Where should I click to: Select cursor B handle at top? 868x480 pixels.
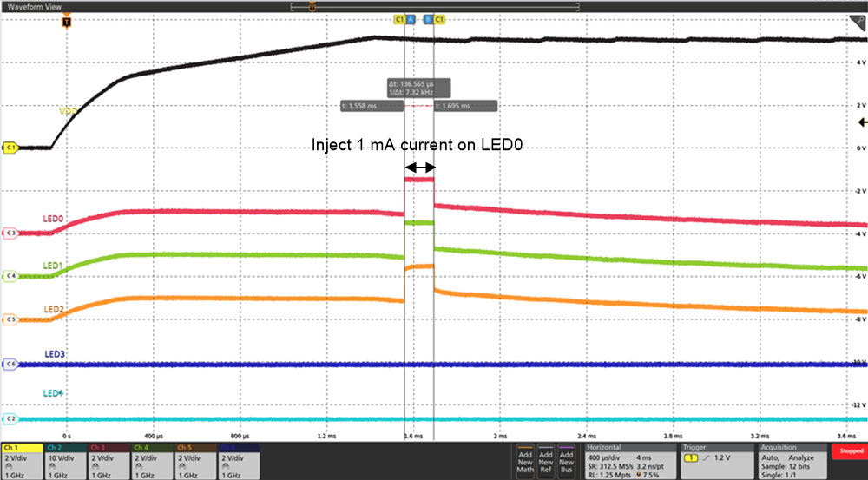pos(428,18)
